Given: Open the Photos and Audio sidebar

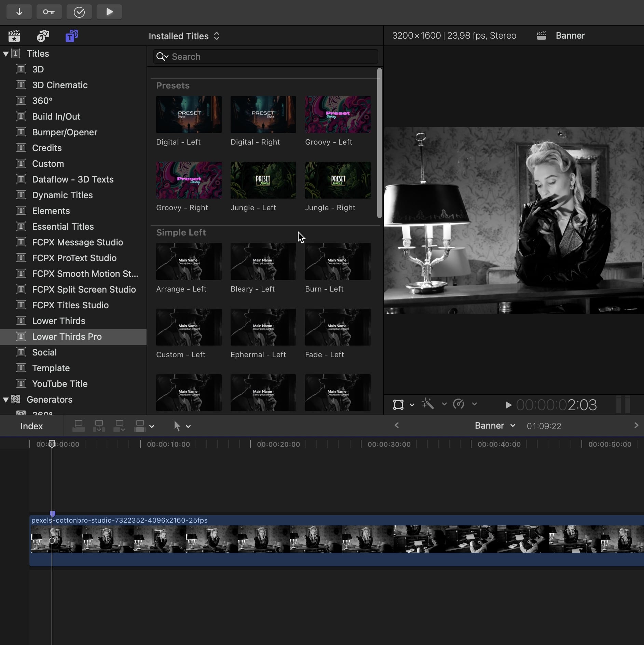Looking at the screenshot, I should pyautogui.click(x=43, y=36).
